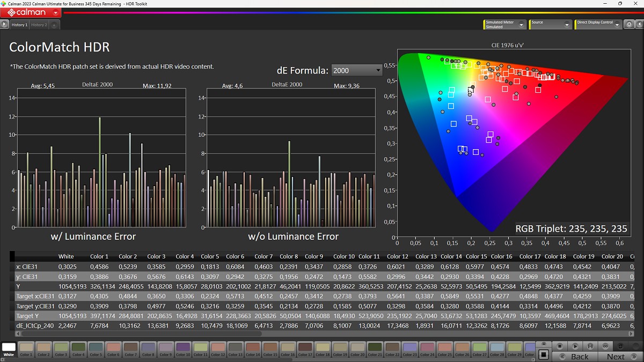Select the Color 28 patch swatch
This screenshot has height=362, width=644.
pyautogui.click(x=497, y=349)
